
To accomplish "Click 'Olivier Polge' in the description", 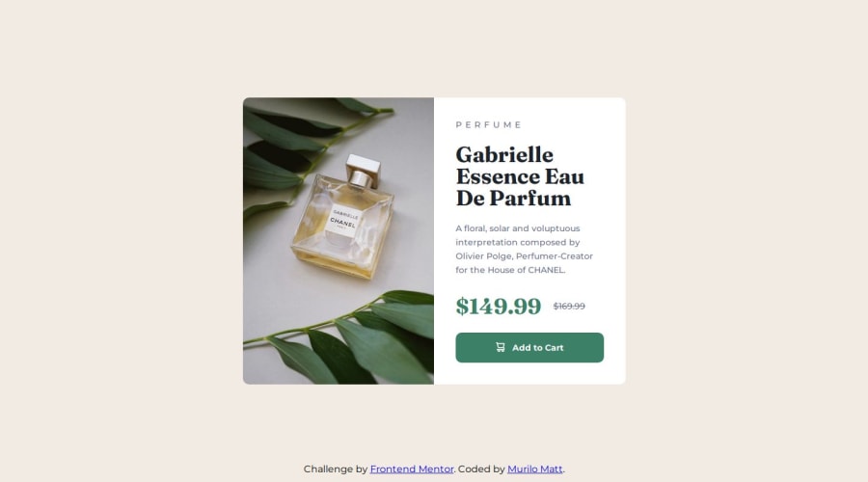I will click(483, 256).
